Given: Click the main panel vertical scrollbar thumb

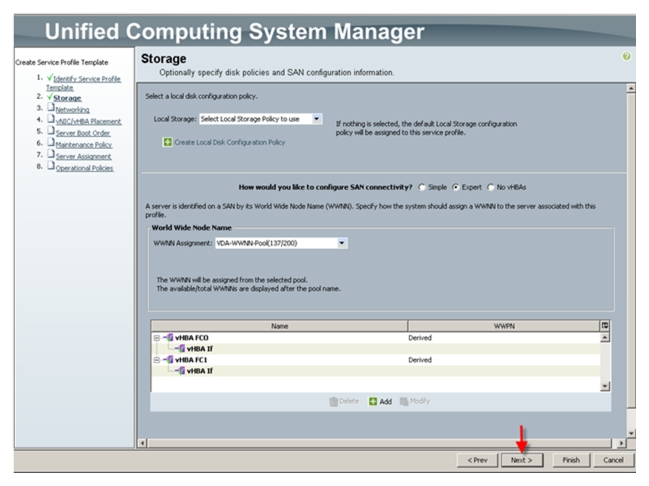Looking at the screenshot, I should pos(631,250).
